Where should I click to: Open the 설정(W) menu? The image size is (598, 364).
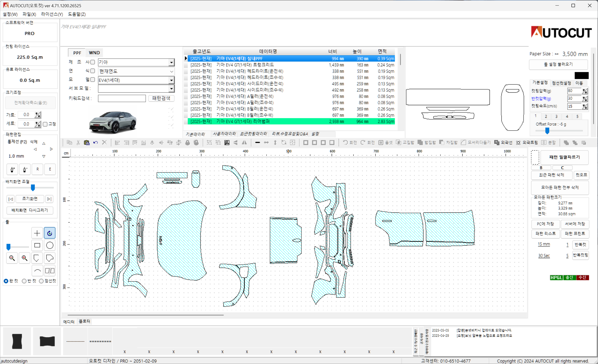[10, 14]
